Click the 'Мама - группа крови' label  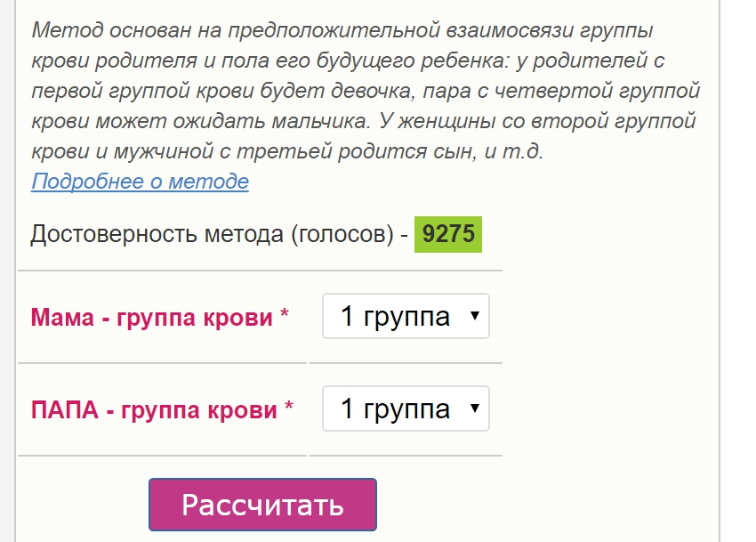pos(151,318)
